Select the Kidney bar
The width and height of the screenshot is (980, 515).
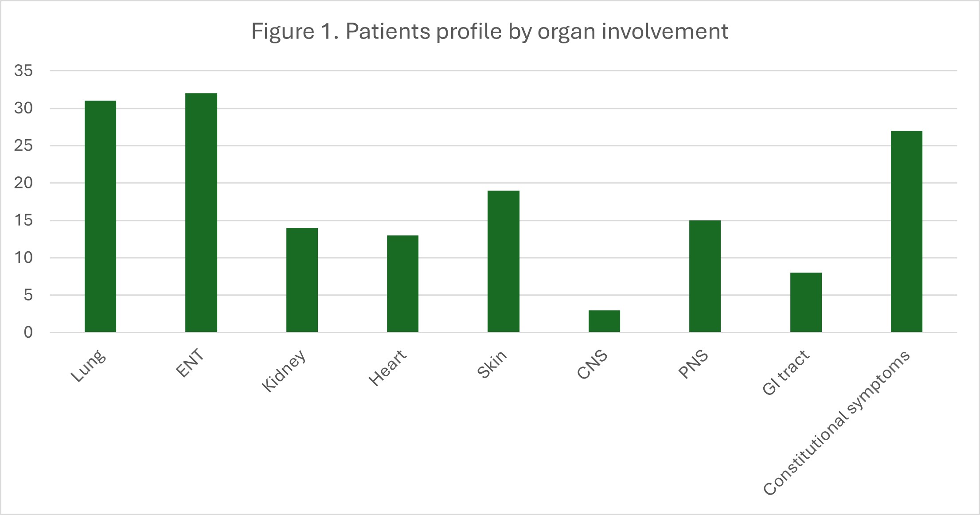coord(302,280)
